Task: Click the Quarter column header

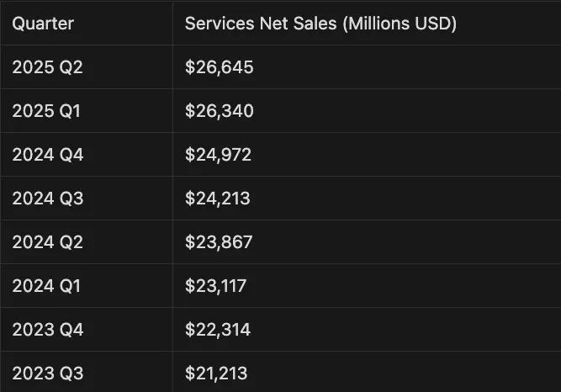Action: [x=43, y=23]
